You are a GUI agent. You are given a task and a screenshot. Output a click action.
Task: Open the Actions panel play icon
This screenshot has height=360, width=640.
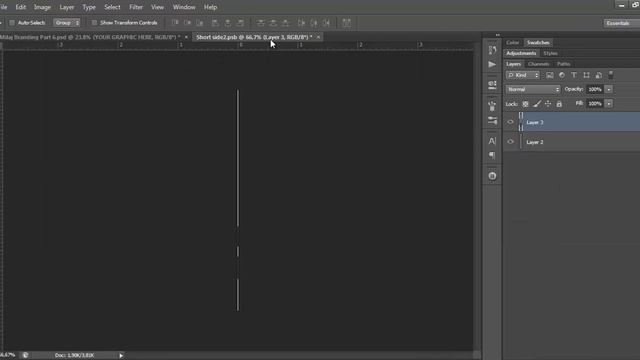click(x=492, y=64)
